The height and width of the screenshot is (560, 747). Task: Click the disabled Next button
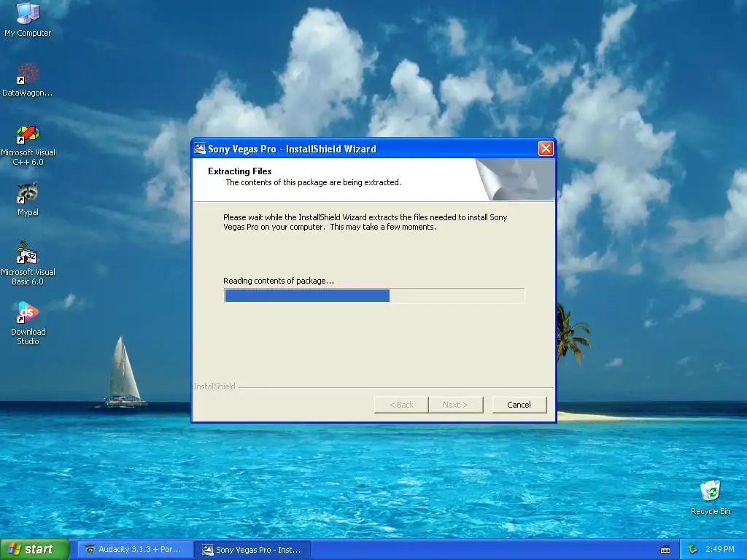(455, 405)
